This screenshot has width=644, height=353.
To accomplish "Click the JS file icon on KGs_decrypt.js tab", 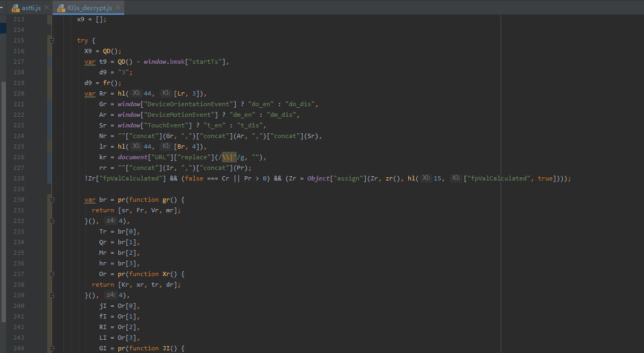I will click(61, 8).
